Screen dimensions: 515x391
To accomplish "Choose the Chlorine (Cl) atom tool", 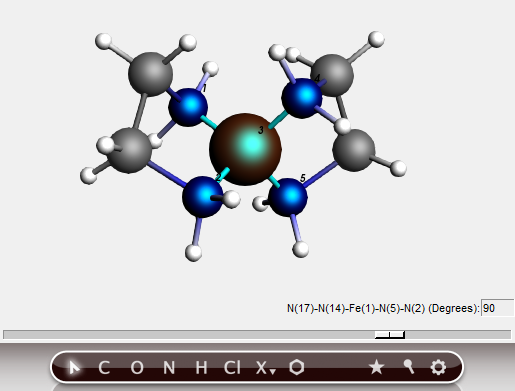I will [232, 368].
